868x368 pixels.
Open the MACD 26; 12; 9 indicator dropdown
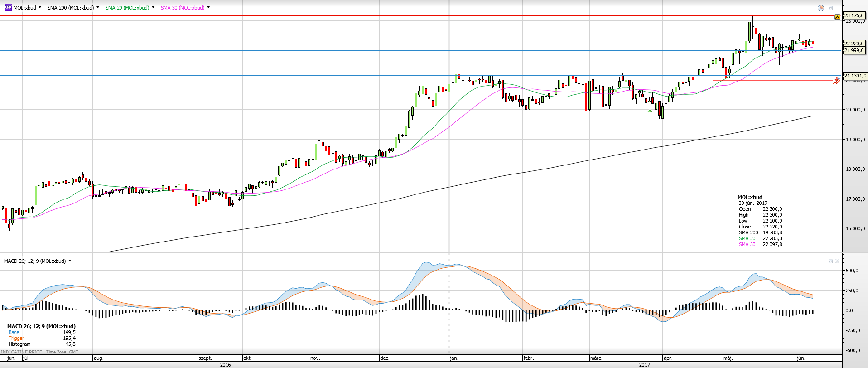(70, 261)
